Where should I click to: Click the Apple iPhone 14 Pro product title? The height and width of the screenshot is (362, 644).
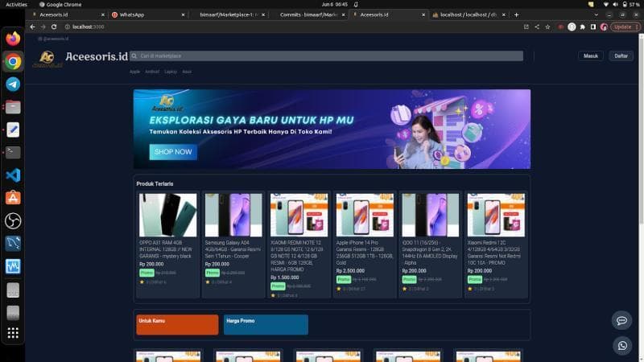click(365, 253)
